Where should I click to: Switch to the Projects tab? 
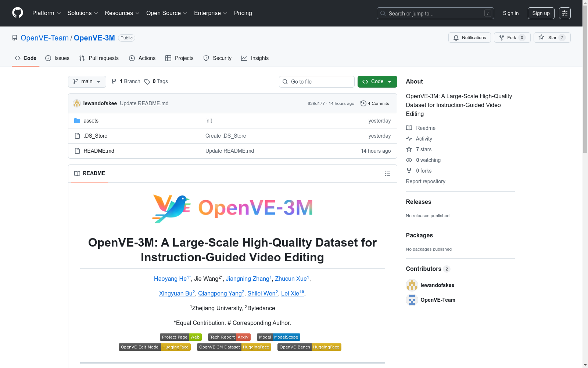179,58
